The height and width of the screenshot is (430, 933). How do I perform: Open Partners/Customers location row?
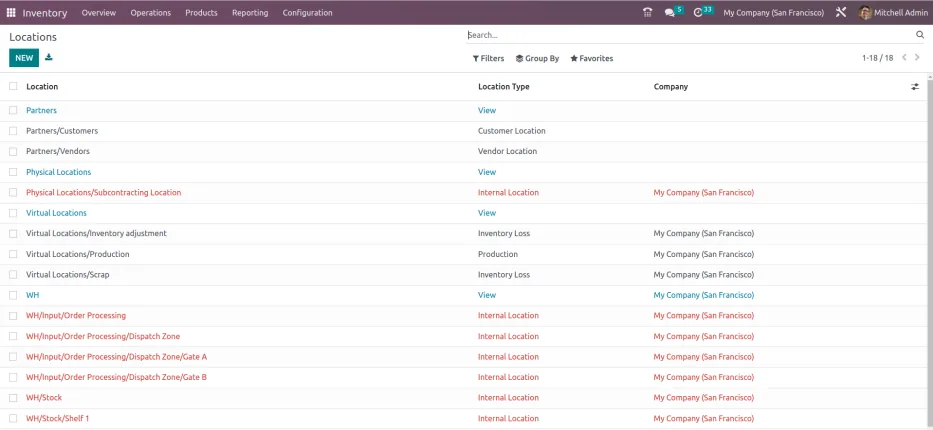click(62, 131)
